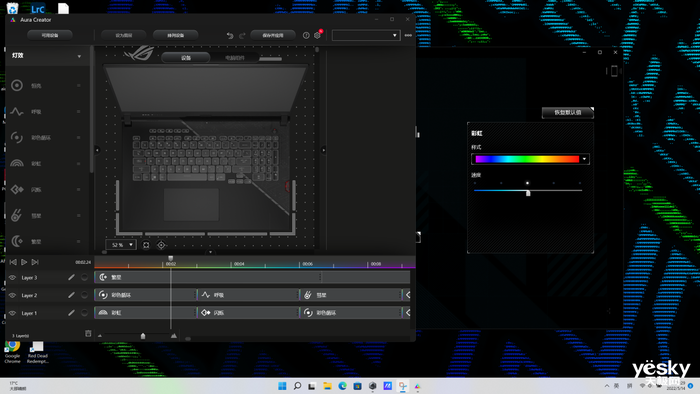Click the second pill button in the toolbar

click(124, 35)
